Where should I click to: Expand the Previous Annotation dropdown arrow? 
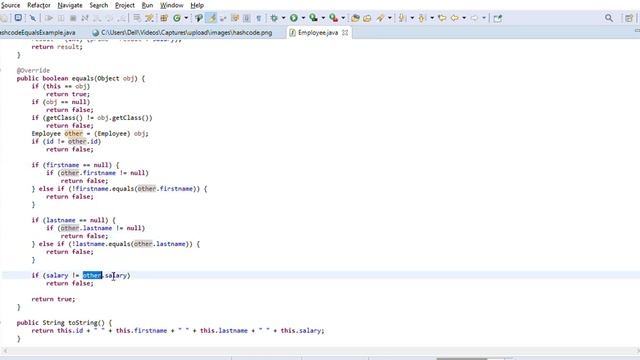432,18
